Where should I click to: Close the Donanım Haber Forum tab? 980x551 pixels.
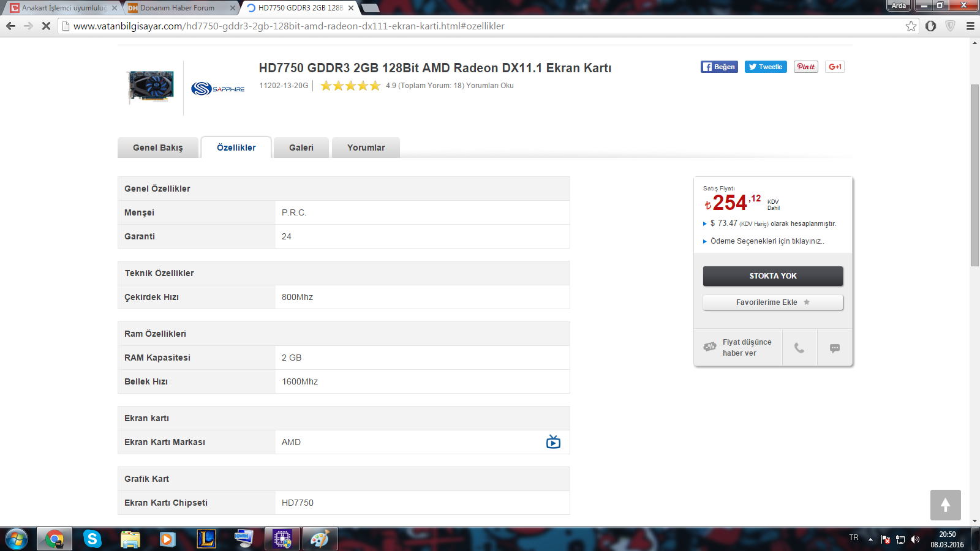pos(233,8)
